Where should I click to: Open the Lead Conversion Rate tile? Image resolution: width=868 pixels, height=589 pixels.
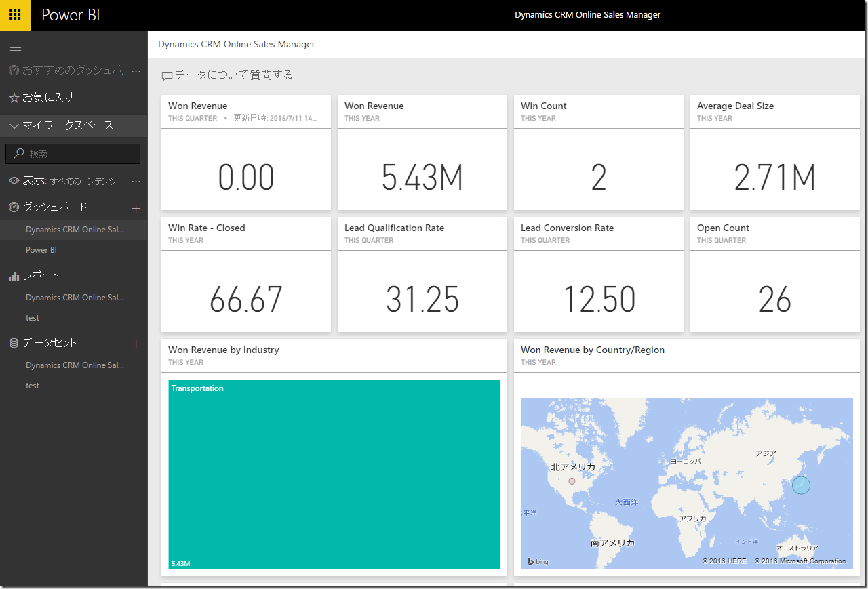[x=599, y=275]
